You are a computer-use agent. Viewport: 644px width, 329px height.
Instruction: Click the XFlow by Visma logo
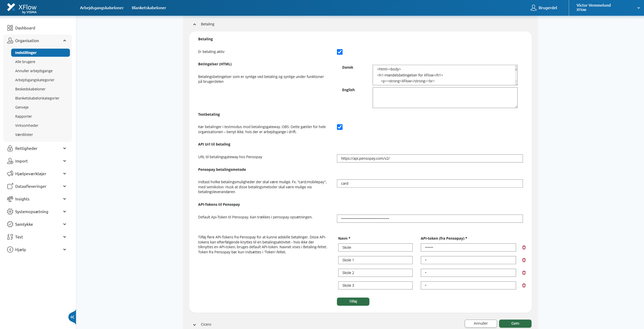click(x=22, y=8)
